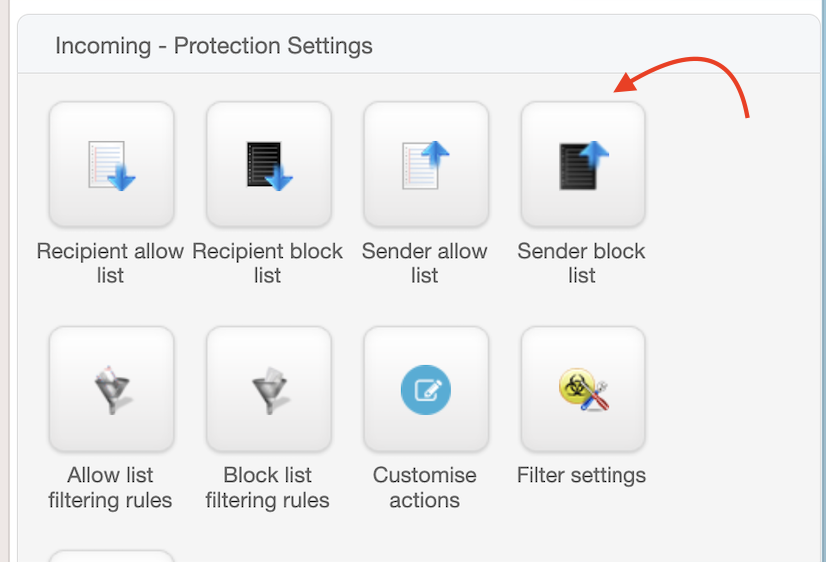
Task: Open the Recipient allow list icon
Action: (111, 164)
